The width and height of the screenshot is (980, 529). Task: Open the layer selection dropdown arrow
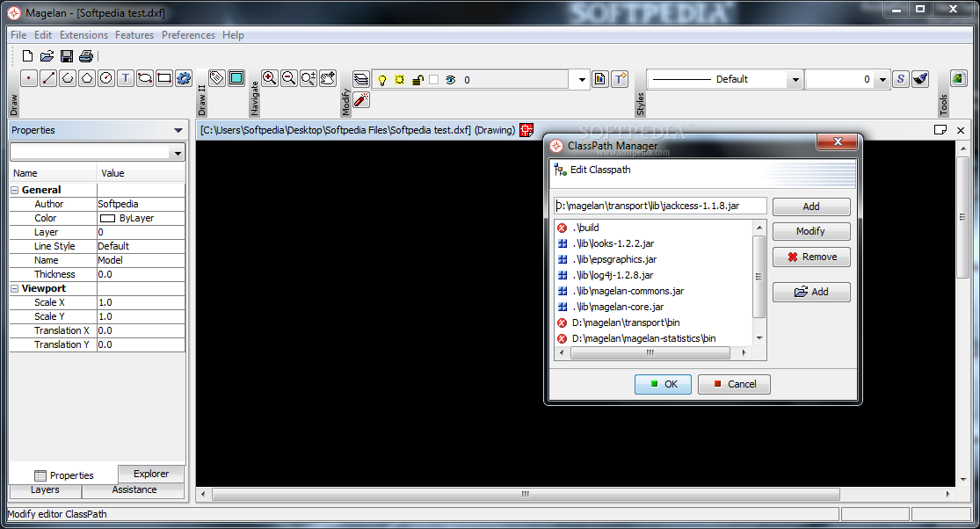pyautogui.click(x=581, y=80)
